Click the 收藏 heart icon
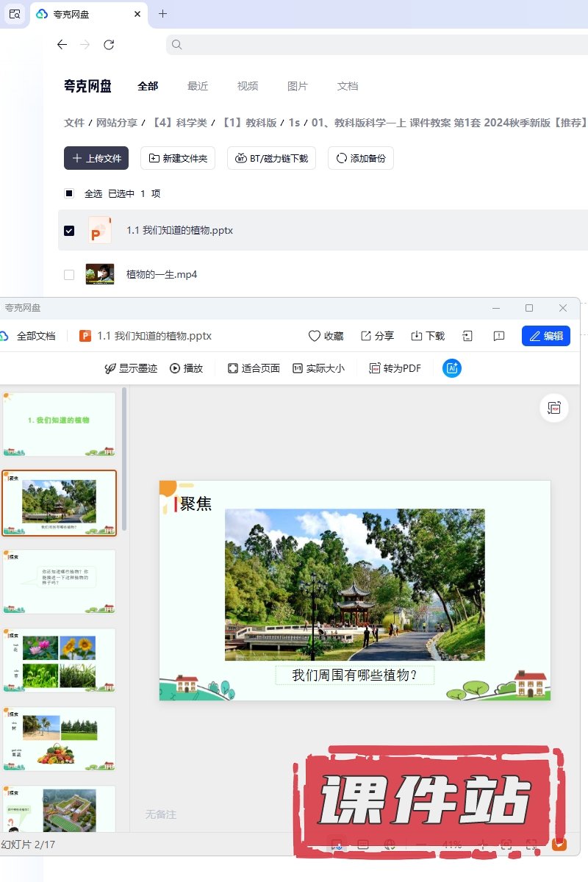 315,336
